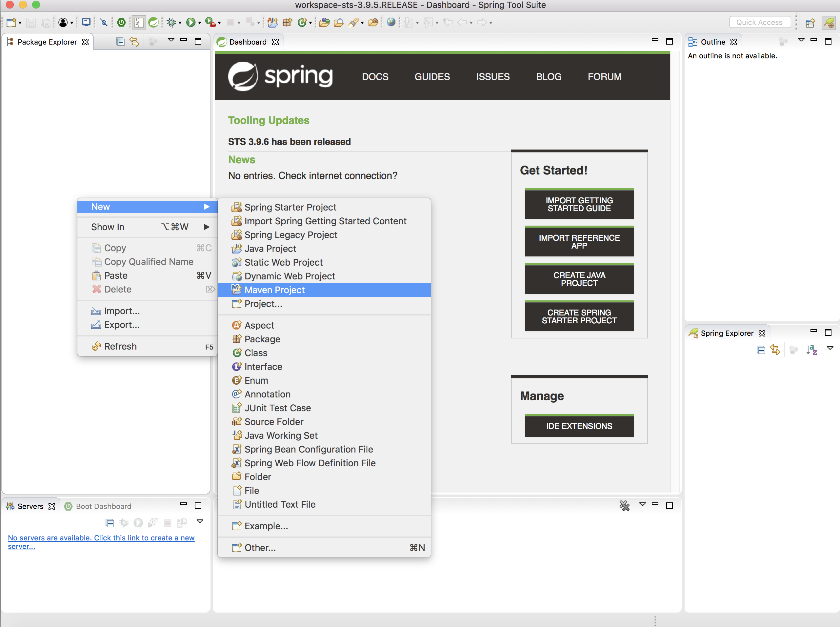Screen dimensions: 840x627
Task: Click the globe web browser icon
Action: [x=391, y=22]
